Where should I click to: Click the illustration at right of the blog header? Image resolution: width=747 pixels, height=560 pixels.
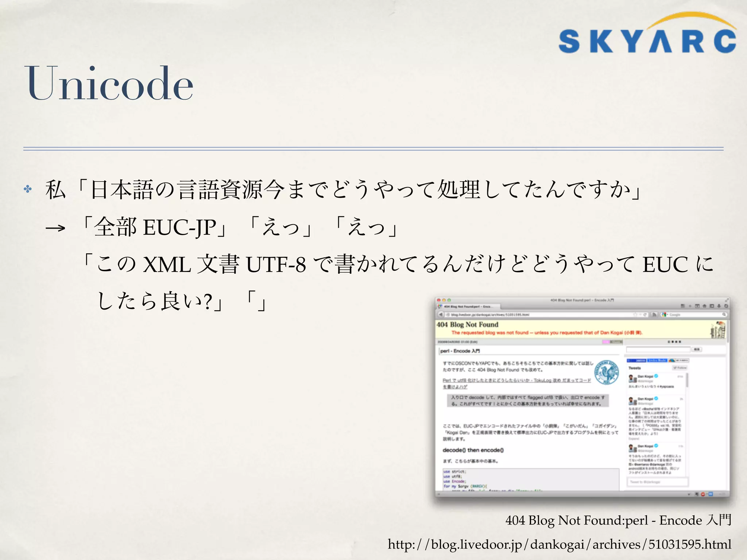point(718,330)
